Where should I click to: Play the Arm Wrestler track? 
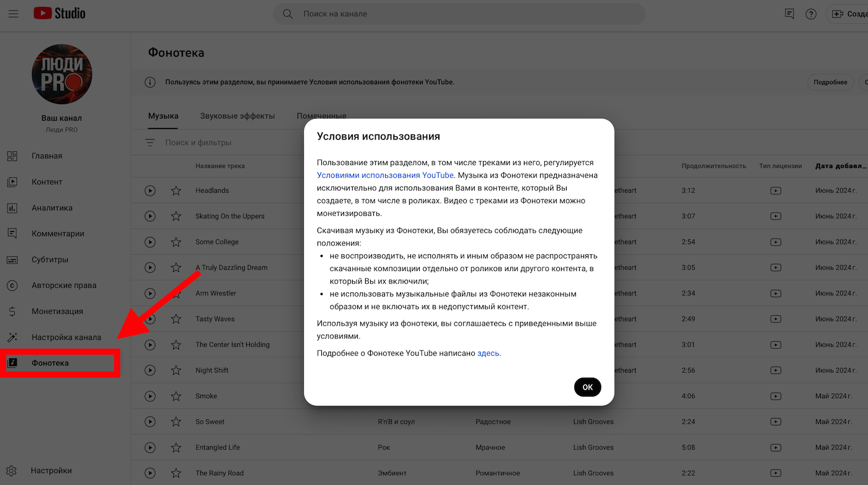click(x=150, y=293)
